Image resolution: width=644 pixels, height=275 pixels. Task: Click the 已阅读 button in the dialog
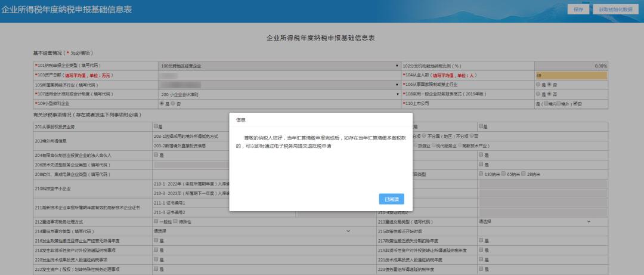pos(391,199)
